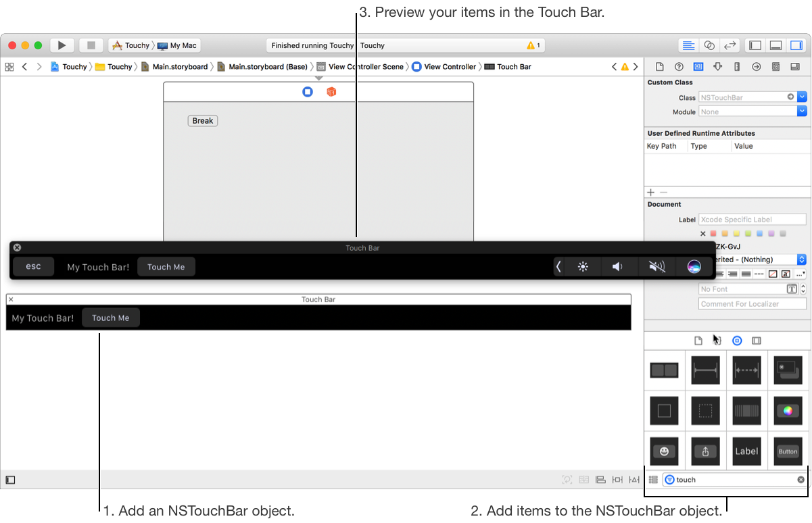Clear the touch library filter
This screenshot has width=812, height=523.
[x=801, y=480]
